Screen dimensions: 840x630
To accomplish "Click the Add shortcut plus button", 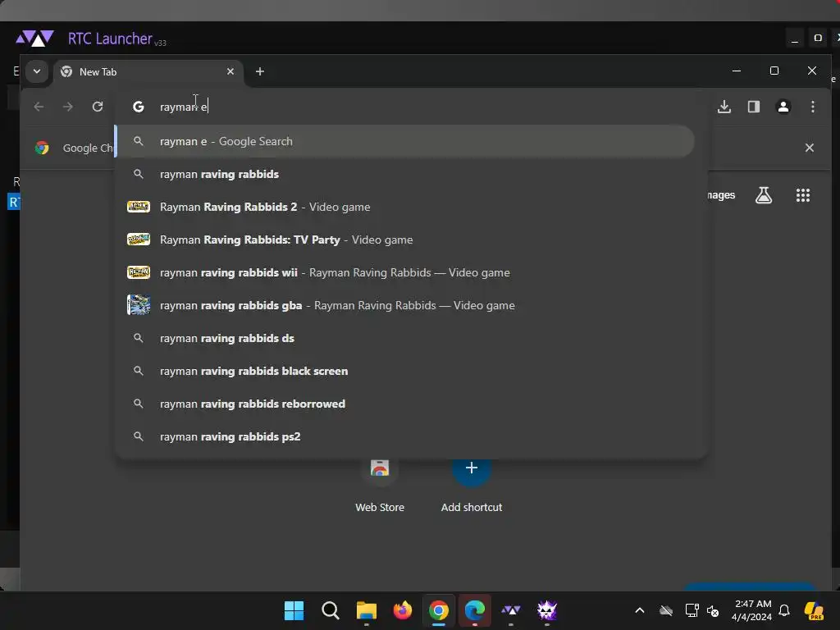I will tap(472, 468).
